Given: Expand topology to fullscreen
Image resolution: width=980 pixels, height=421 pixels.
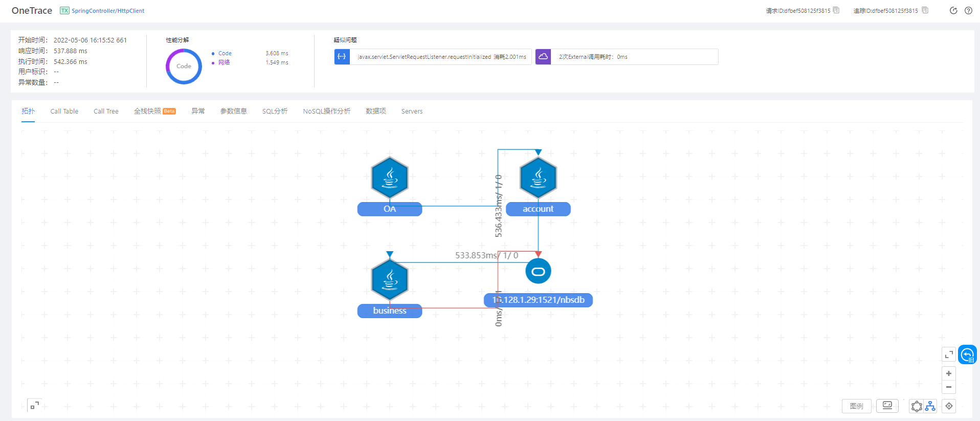Looking at the screenshot, I should tap(949, 354).
